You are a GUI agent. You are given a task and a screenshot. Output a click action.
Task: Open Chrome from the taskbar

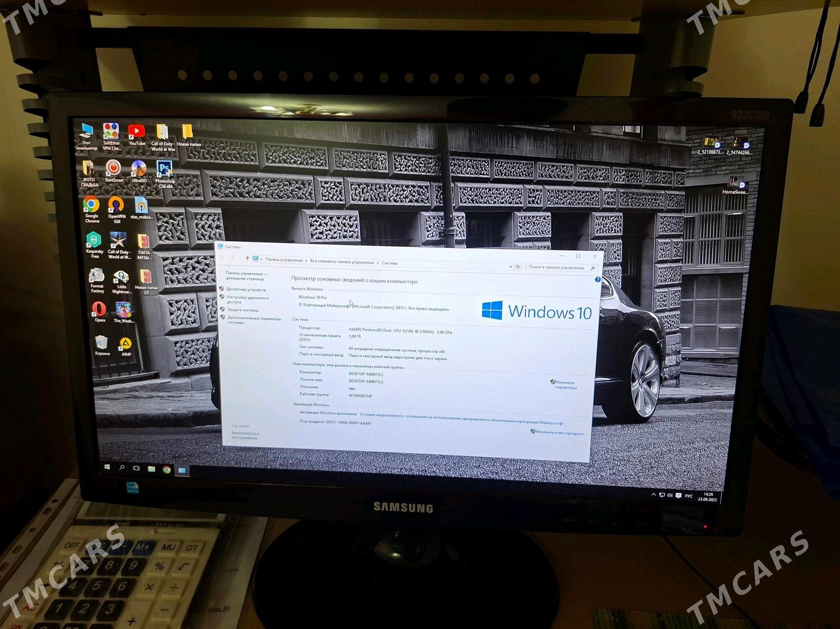(167, 470)
